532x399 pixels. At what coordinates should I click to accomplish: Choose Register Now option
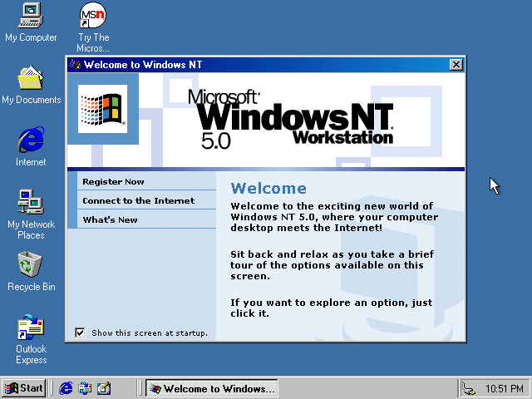pos(146,181)
